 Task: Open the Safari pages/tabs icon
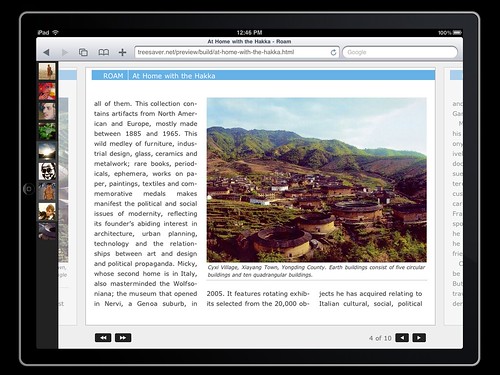(83, 52)
